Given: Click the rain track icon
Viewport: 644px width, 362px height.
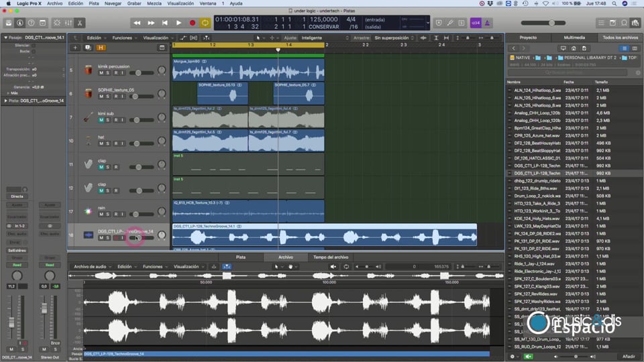Looking at the screenshot, I should (89, 211).
